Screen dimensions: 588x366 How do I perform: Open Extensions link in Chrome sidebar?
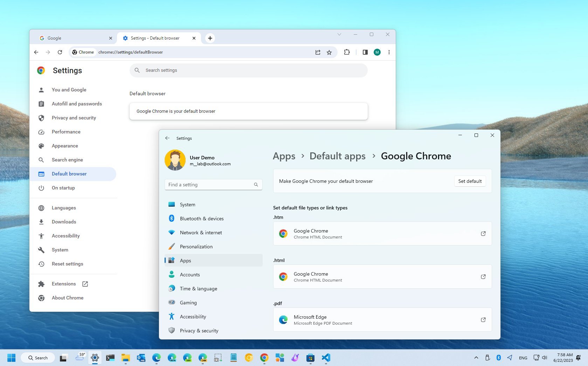coord(64,284)
